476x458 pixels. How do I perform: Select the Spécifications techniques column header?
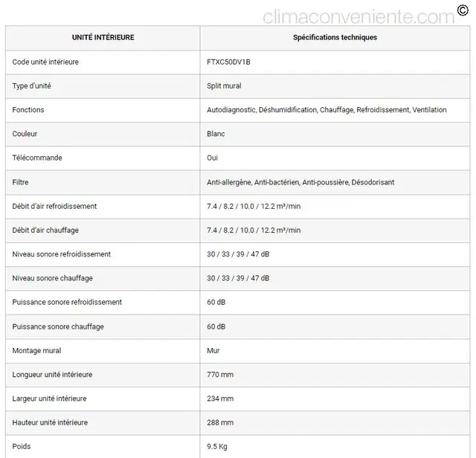pyautogui.click(x=335, y=38)
